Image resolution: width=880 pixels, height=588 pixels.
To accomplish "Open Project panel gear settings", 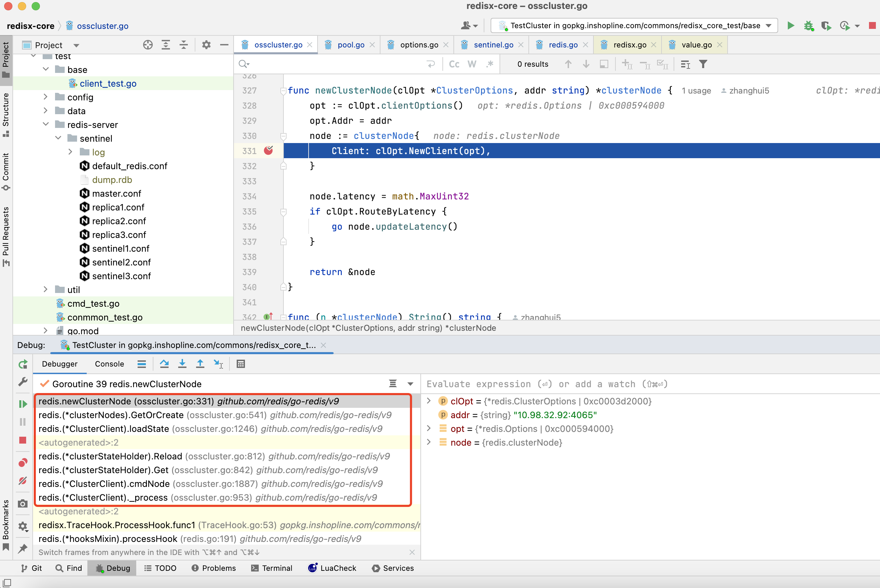I will [x=206, y=45].
